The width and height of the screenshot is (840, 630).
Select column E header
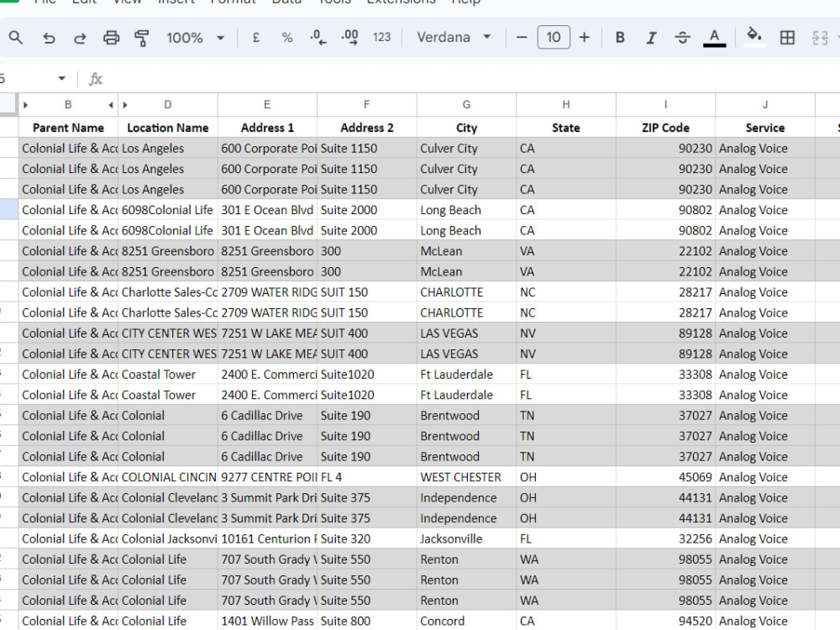[x=267, y=105]
